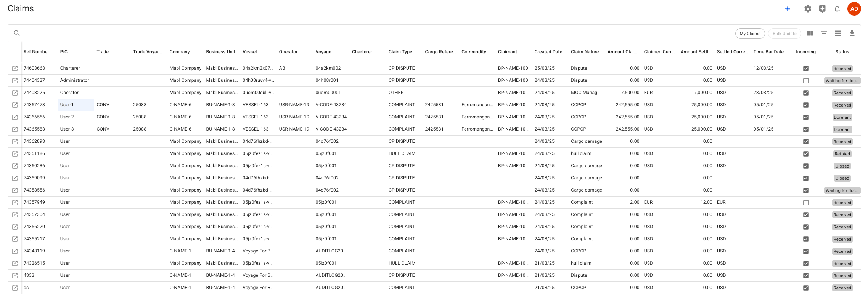Click the My Claims button
This screenshot has width=868, height=294.
pos(750,34)
